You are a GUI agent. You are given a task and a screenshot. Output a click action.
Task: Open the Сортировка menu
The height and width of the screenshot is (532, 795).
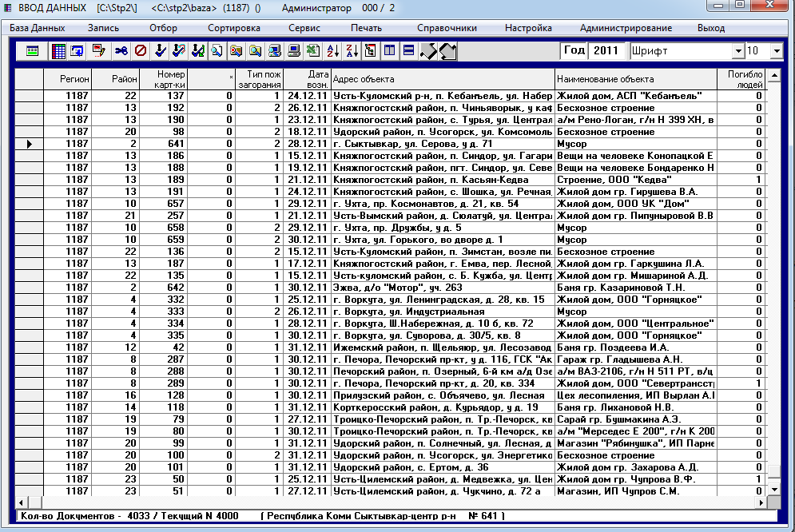(234, 28)
